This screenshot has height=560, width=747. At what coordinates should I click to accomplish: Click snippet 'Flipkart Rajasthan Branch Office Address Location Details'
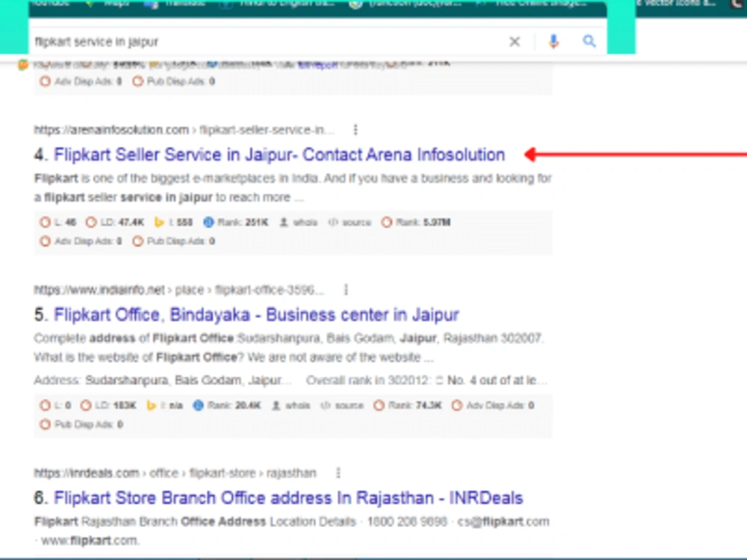(195, 522)
